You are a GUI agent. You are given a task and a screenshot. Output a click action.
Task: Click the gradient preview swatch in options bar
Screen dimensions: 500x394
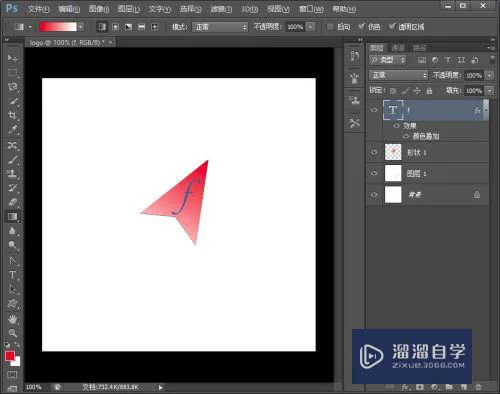[58, 27]
